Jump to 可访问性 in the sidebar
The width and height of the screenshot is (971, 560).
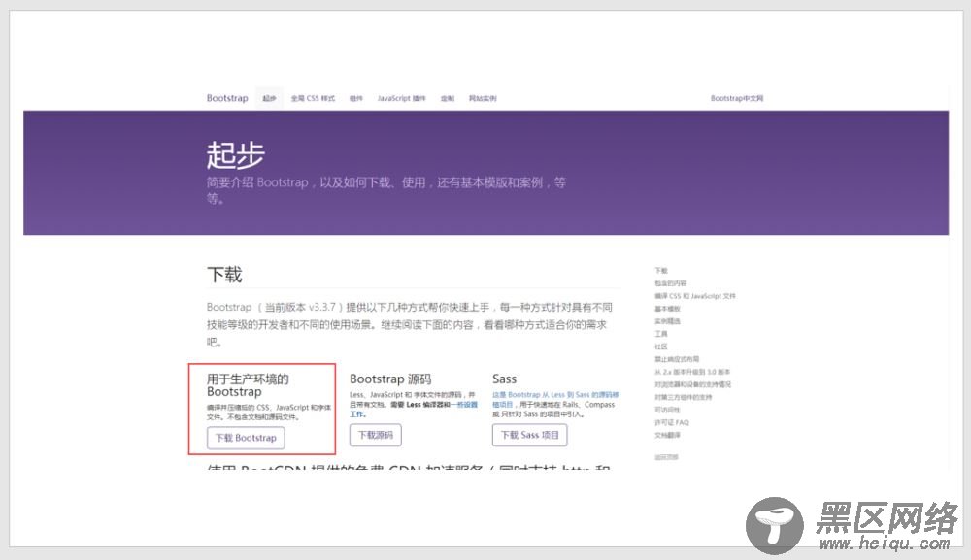click(668, 410)
